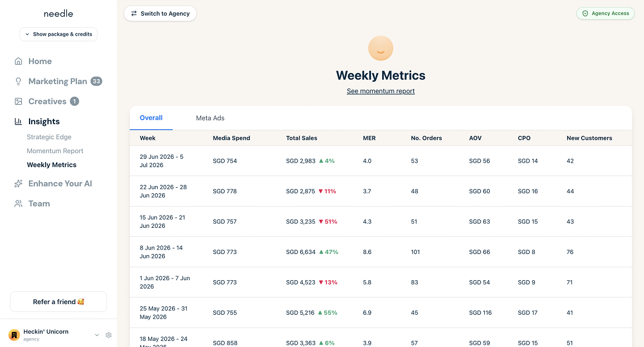
Task: Click the 13% sales drop indicator
Action: 328,282
